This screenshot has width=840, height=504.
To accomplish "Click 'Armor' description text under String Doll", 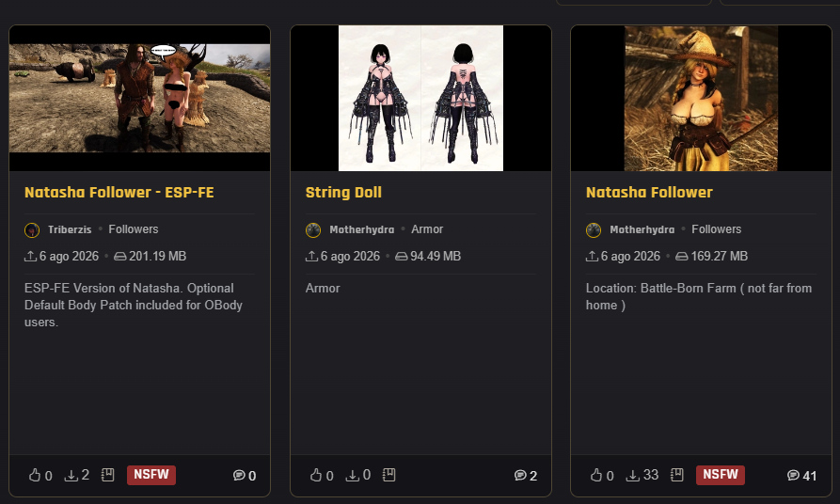I will 323,288.
